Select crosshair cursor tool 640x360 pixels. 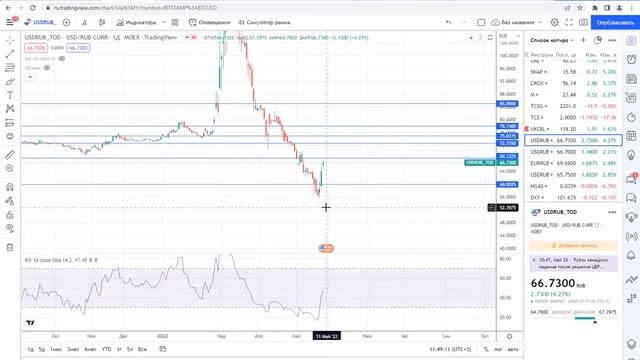pyautogui.click(x=10, y=40)
